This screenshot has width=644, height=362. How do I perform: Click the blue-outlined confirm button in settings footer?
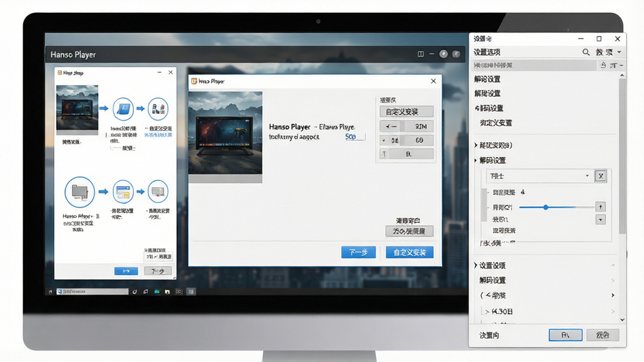pos(565,335)
